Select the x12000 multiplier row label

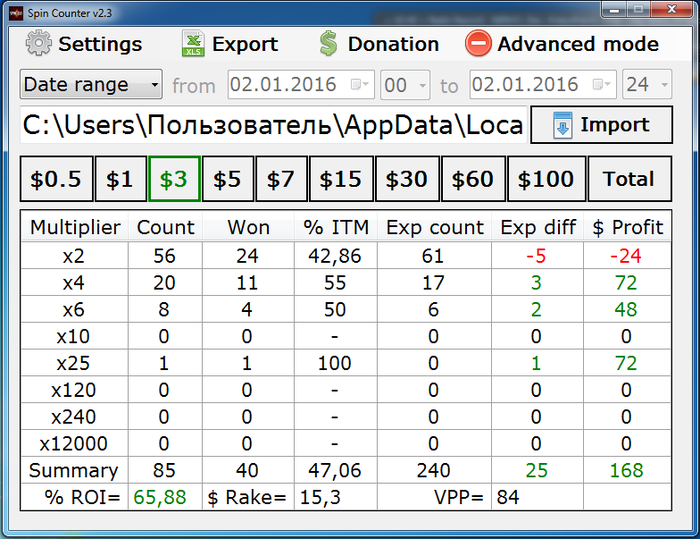point(74,443)
